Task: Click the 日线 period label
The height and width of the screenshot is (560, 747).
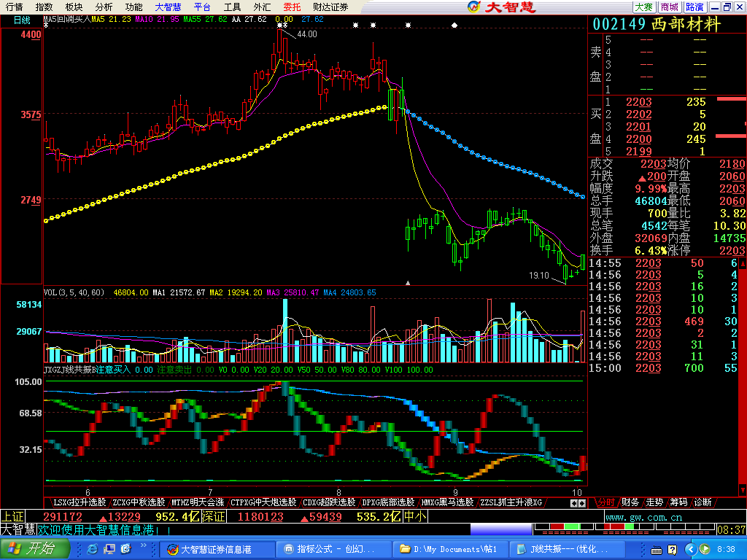Action: [22, 20]
